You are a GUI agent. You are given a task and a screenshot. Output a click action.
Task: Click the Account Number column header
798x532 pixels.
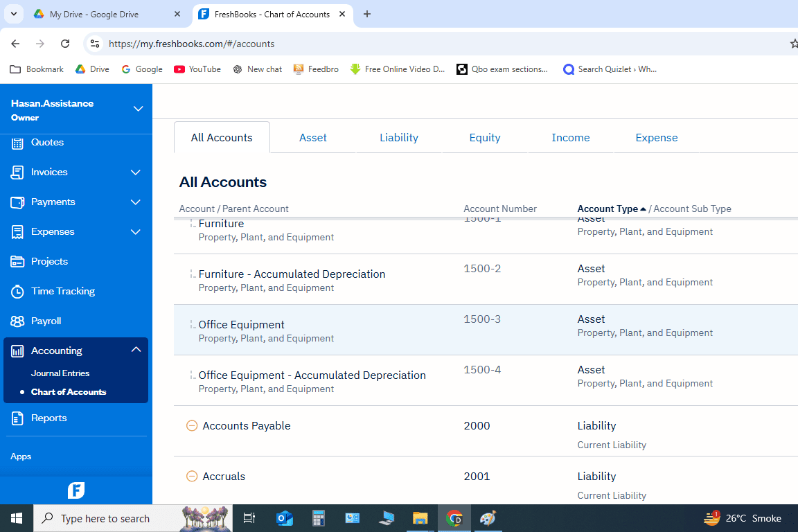499,209
